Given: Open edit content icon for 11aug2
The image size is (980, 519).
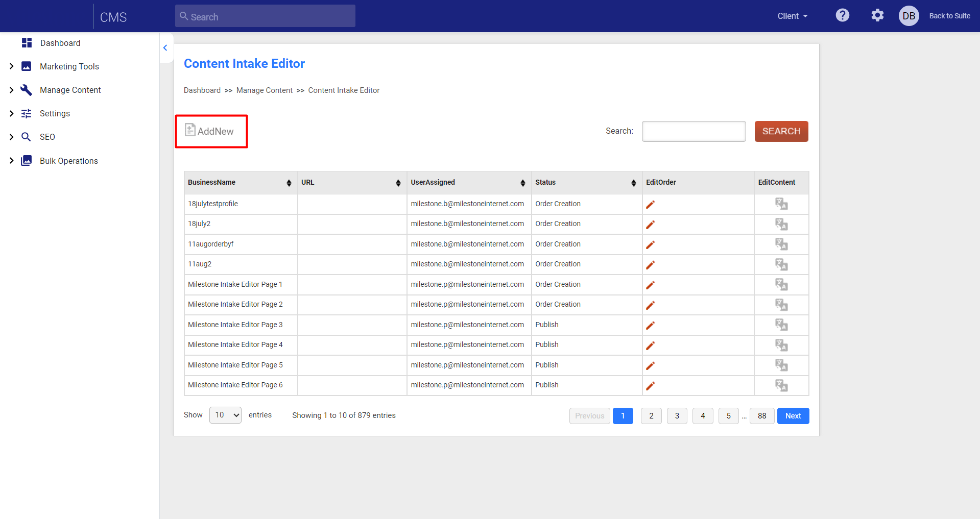Looking at the screenshot, I should pyautogui.click(x=781, y=264).
